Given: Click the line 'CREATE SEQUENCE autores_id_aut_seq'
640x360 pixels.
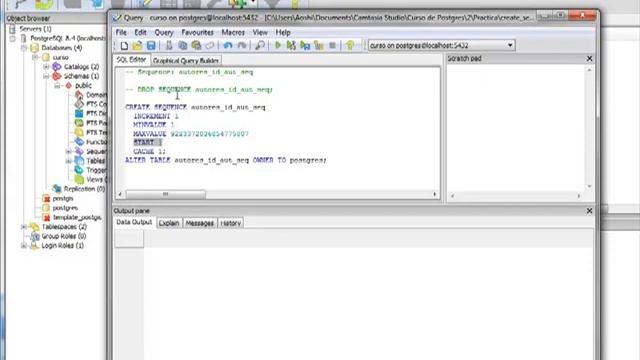Looking at the screenshot, I should click(x=195, y=107).
